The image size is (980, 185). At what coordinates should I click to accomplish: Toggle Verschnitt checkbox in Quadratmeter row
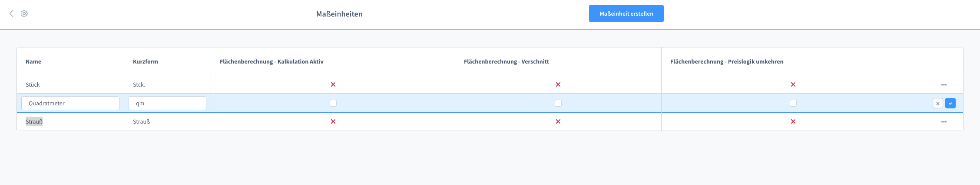coord(558,103)
